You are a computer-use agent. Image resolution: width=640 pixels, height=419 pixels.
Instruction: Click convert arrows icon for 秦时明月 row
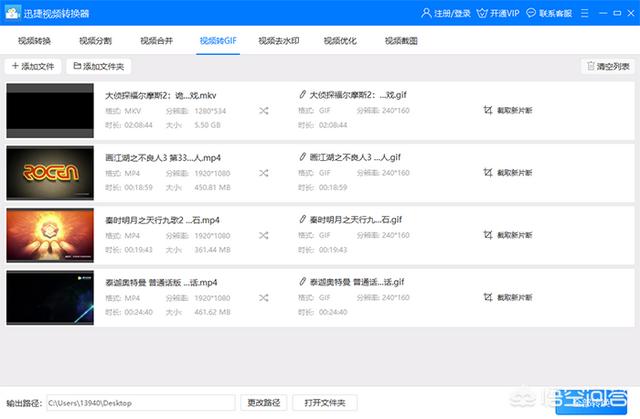tap(264, 235)
